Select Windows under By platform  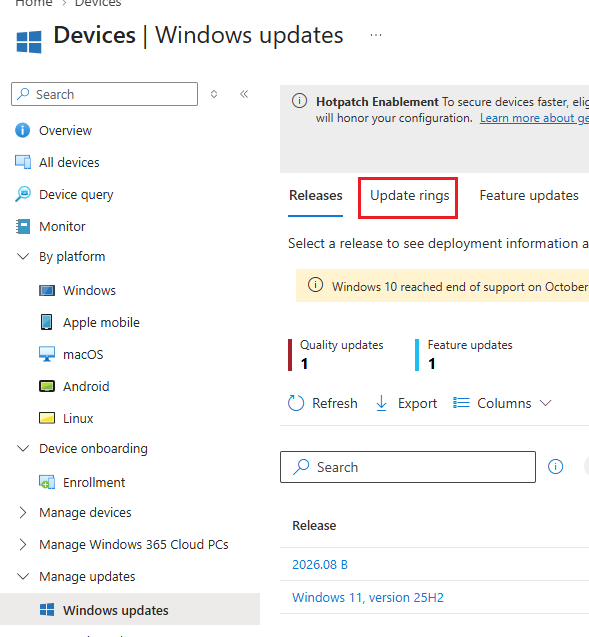pyautogui.click(x=89, y=290)
